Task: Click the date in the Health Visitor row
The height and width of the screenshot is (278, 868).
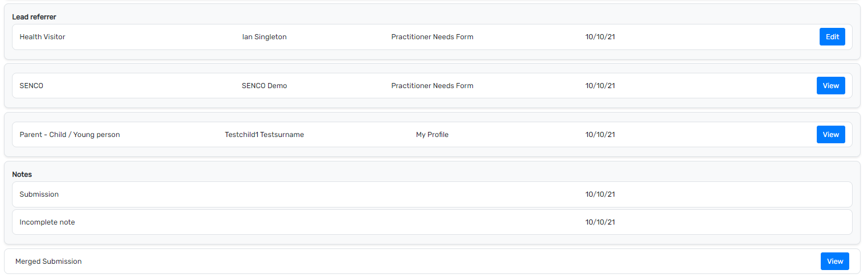Action: coord(600,37)
